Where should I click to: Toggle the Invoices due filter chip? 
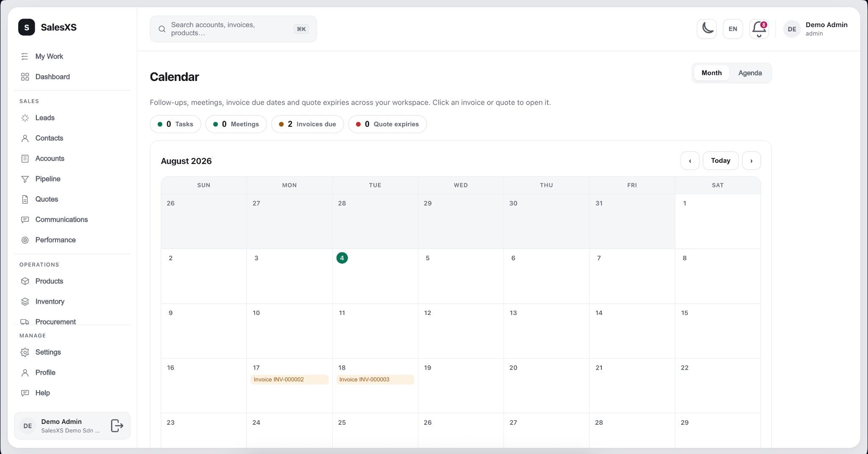(307, 124)
